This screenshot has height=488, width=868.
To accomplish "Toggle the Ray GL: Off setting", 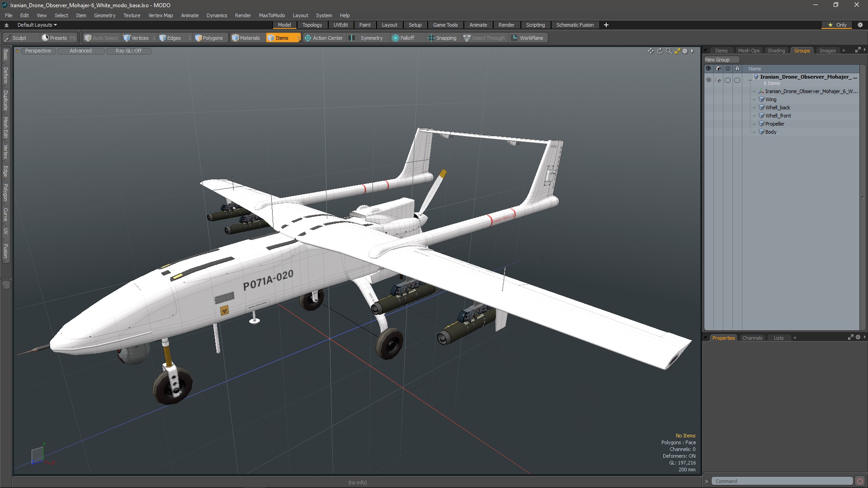I will [128, 51].
